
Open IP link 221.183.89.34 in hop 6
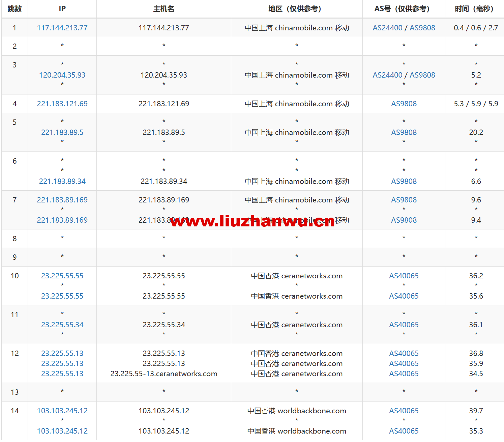point(62,181)
